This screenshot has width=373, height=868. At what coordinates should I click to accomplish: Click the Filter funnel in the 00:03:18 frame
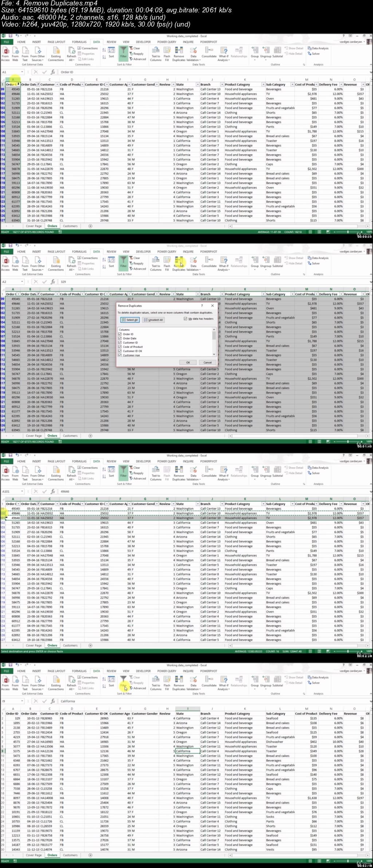(123, 682)
